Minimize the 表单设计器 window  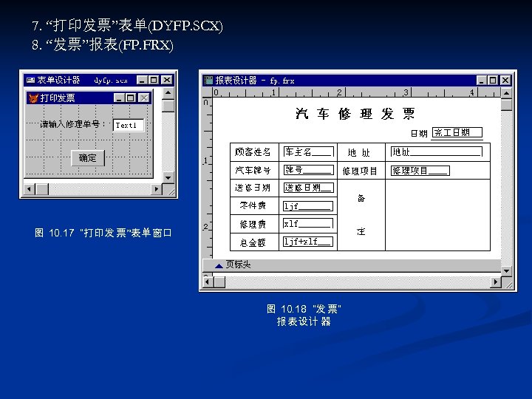point(142,80)
